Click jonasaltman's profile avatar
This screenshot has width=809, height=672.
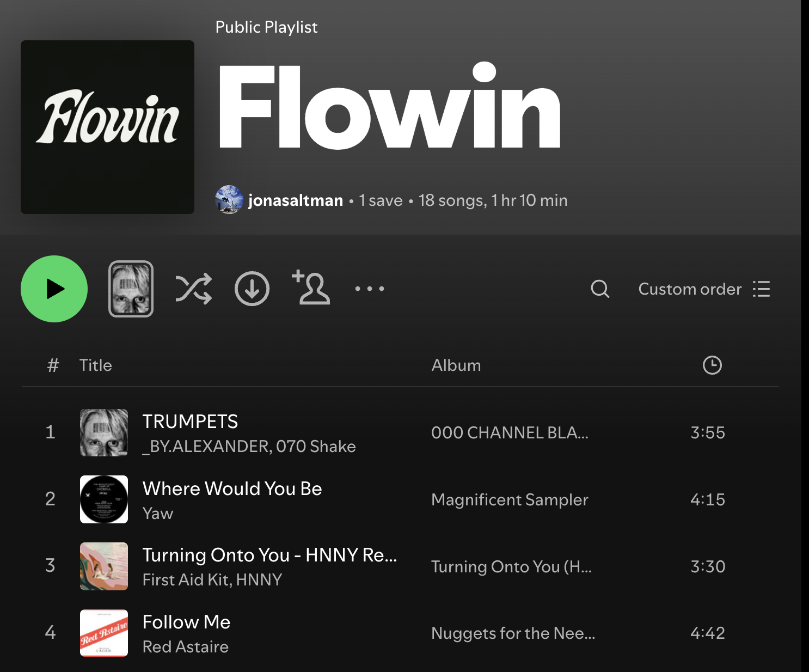tap(229, 199)
